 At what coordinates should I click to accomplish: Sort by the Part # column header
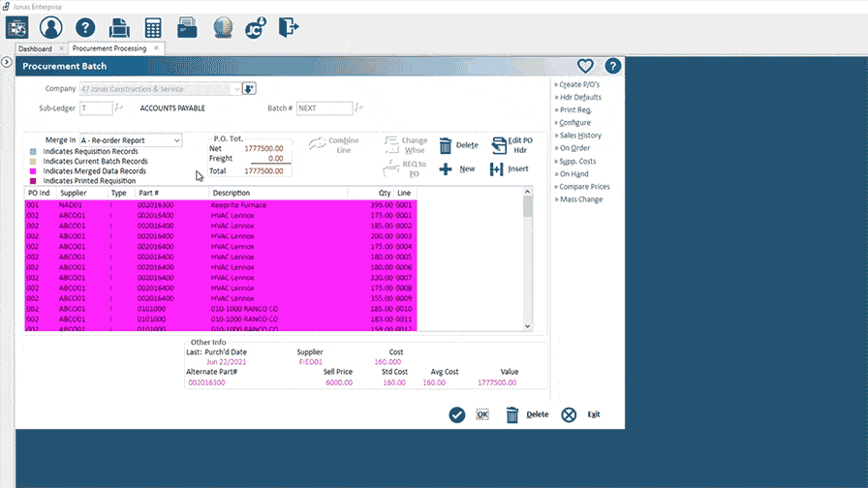149,193
